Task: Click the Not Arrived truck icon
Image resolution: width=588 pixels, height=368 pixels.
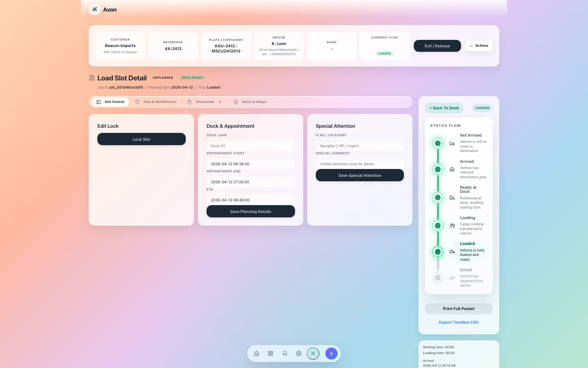Action: coord(452,143)
